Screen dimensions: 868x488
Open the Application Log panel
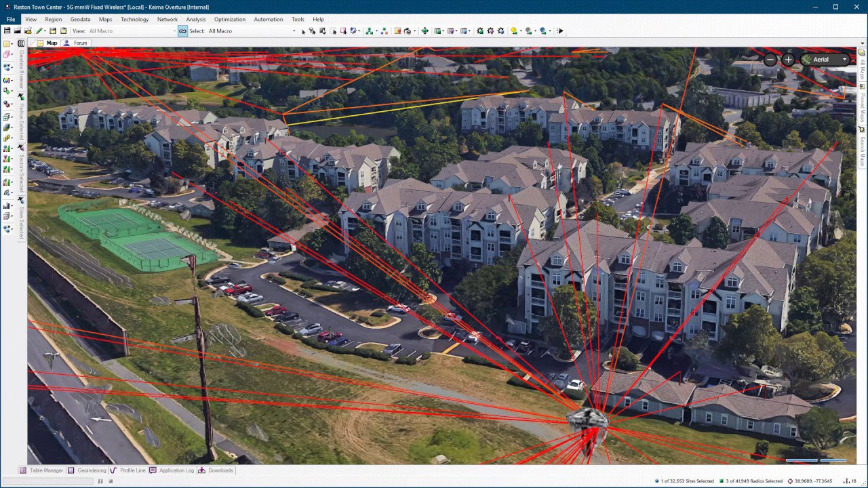(x=172, y=470)
